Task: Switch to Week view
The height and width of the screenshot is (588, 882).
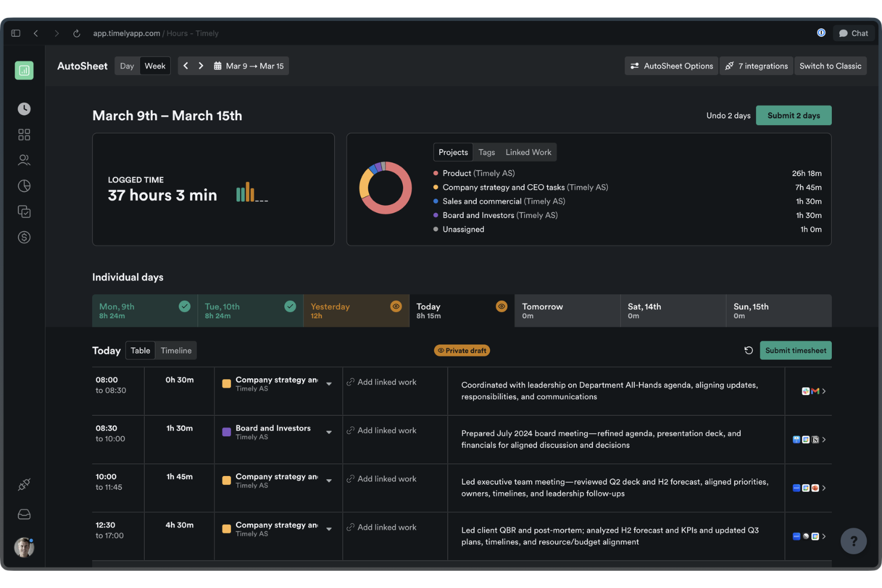Action: point(155,66)
